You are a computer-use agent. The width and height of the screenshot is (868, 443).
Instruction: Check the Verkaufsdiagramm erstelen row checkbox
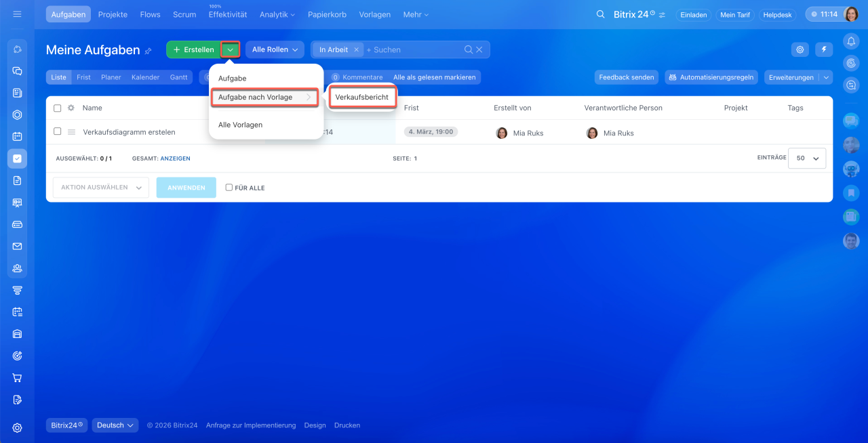pos(58,131)
